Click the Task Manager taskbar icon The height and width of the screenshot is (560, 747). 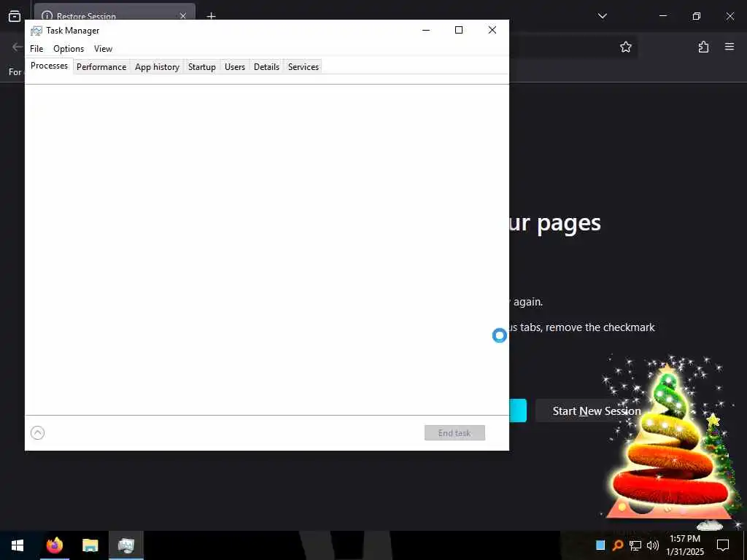coord(125,545)
